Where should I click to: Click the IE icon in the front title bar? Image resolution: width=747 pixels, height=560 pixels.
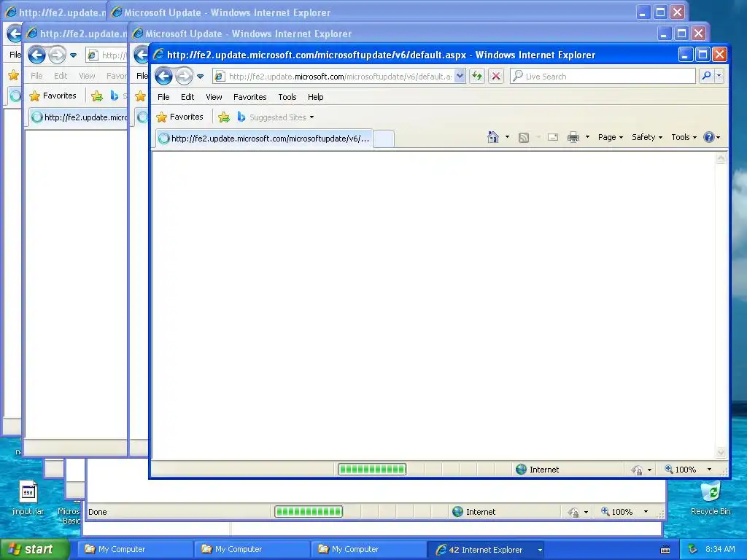(159, 55)
